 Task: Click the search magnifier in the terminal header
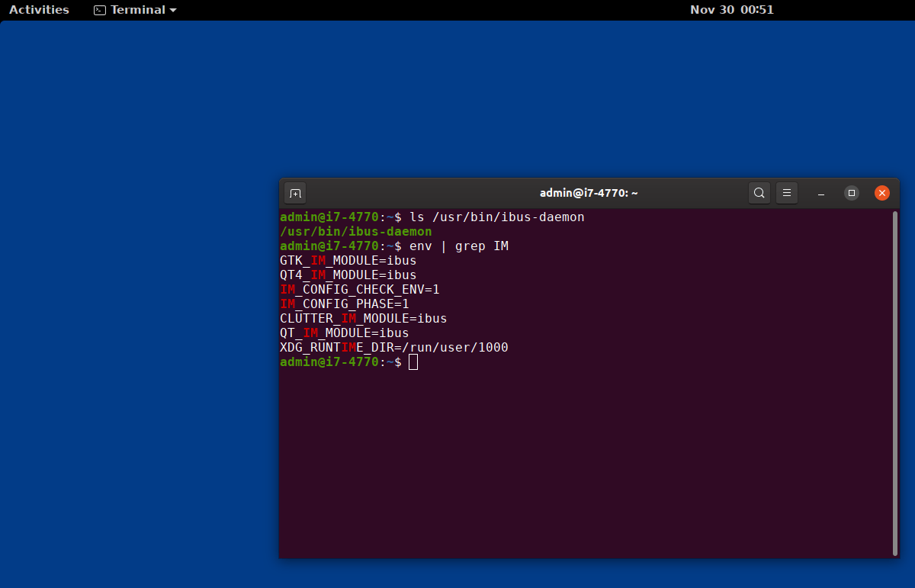coord(759,193)
